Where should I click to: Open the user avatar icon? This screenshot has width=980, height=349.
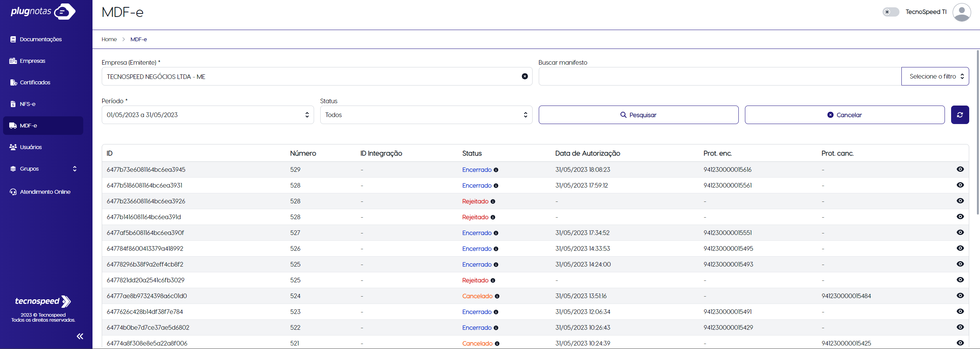[x=961, y=12]
